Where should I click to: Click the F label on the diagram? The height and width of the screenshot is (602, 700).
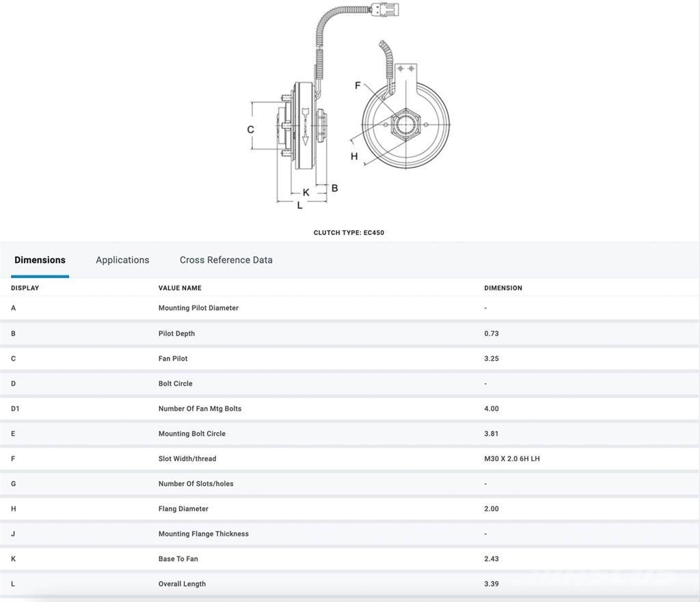358,85
